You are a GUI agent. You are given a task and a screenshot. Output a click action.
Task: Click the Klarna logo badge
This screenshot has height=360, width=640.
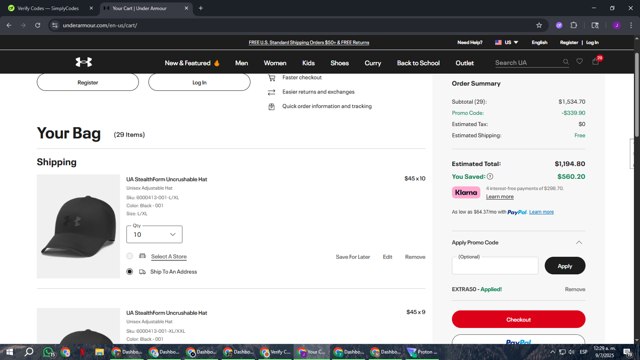click(466, 192)
